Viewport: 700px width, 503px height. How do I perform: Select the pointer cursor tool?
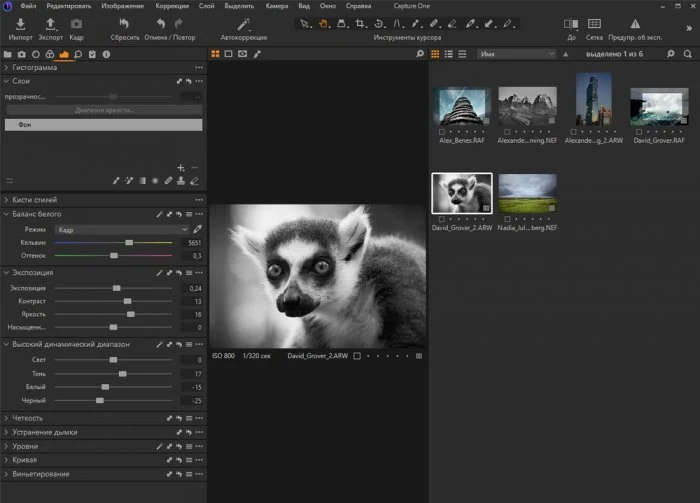coord(304,24)
